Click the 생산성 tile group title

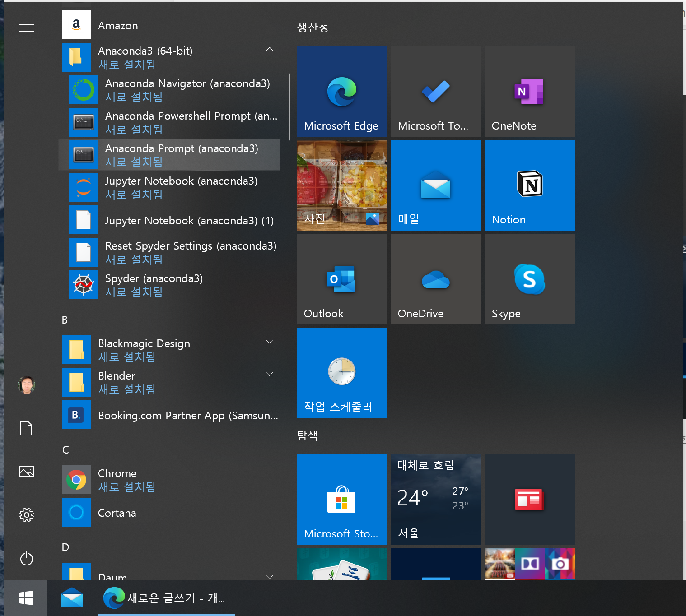[x=313, y=28]
